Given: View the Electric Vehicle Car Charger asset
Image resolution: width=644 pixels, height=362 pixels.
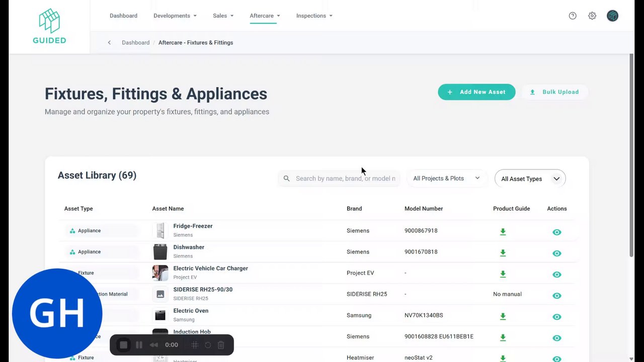Looking at the screenshot, I should click(556, 275).
